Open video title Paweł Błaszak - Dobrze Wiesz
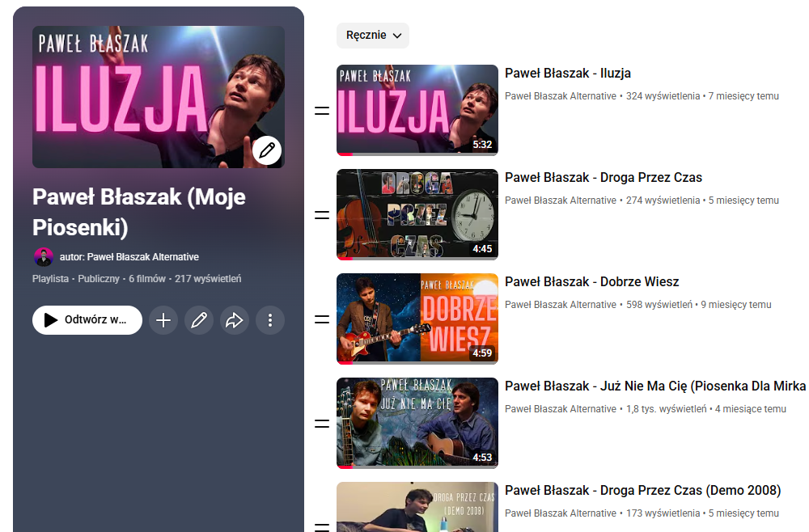Viewport: 809px width, 532px height. pyautogui.click(x=591, y=282)
